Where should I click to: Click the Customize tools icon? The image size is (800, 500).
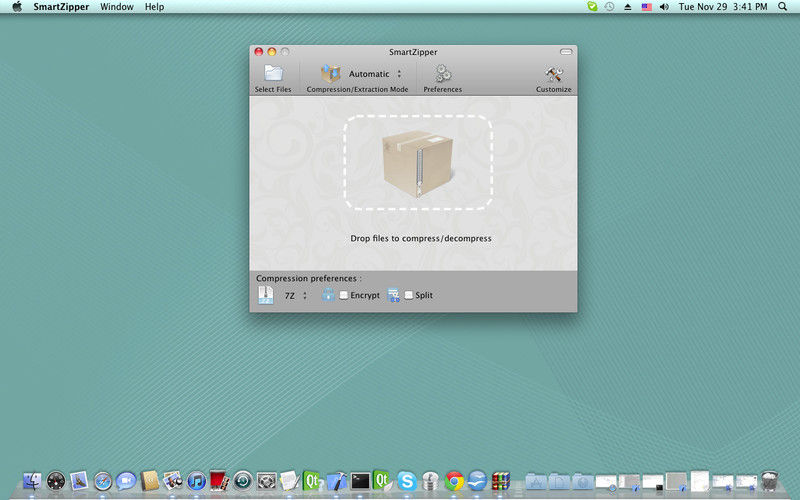(554, 74)
